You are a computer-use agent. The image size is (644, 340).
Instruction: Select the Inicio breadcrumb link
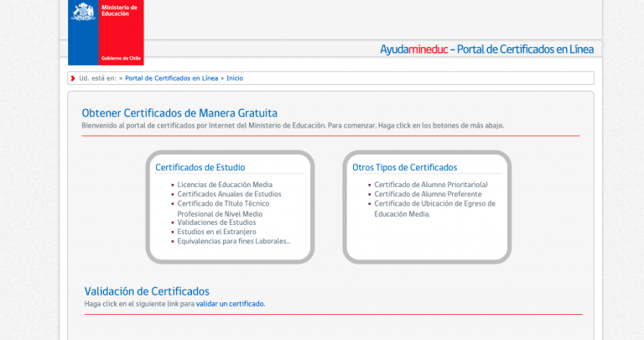pyautogui.click(x=235, y=78)
